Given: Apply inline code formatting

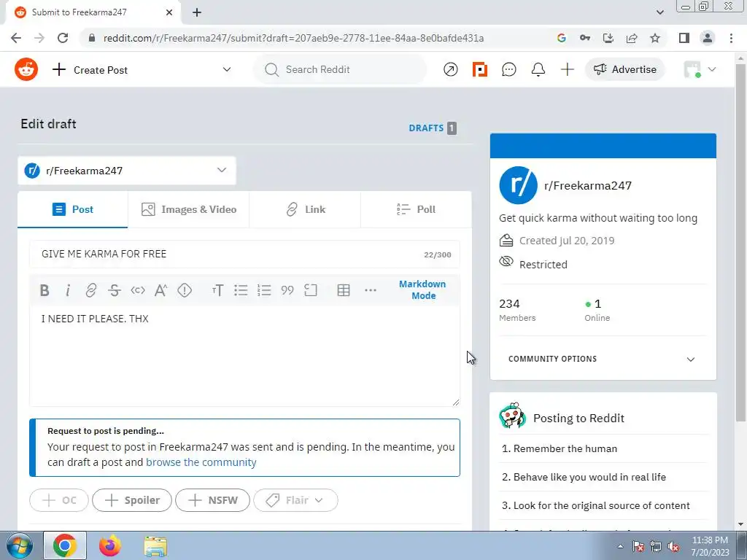Looking at the screenshot, I should click(138, 290).
